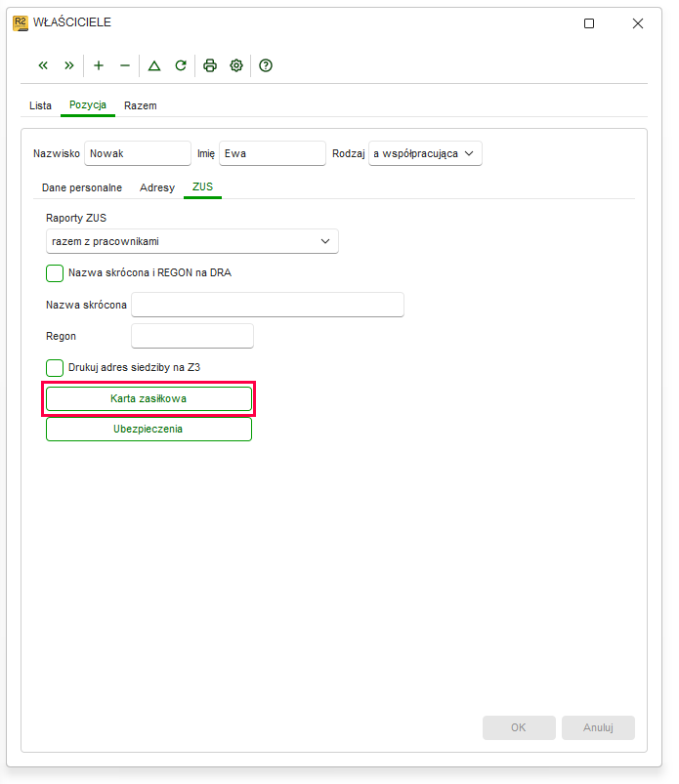Click the Nazwisko field containing Nowak

138,153
